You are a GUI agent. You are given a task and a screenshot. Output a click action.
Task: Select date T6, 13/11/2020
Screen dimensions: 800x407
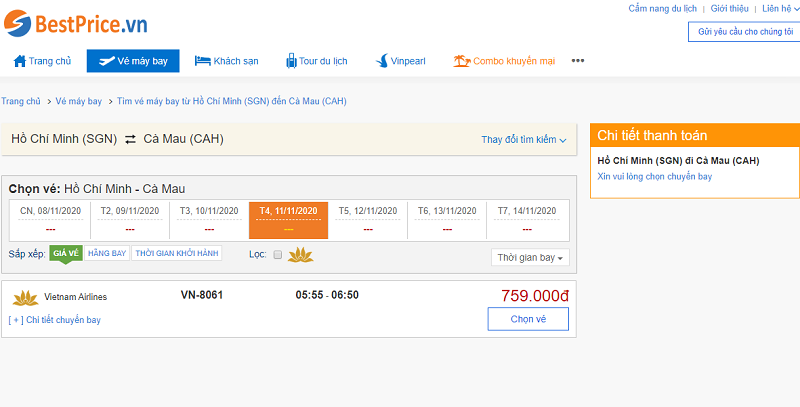[x=447, y=220]
